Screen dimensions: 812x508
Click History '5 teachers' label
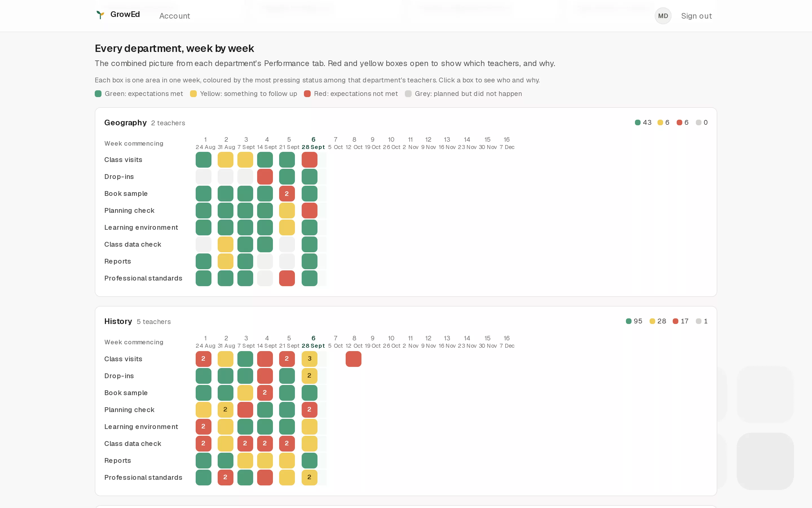pyautogui.click(x=154, y=322)
